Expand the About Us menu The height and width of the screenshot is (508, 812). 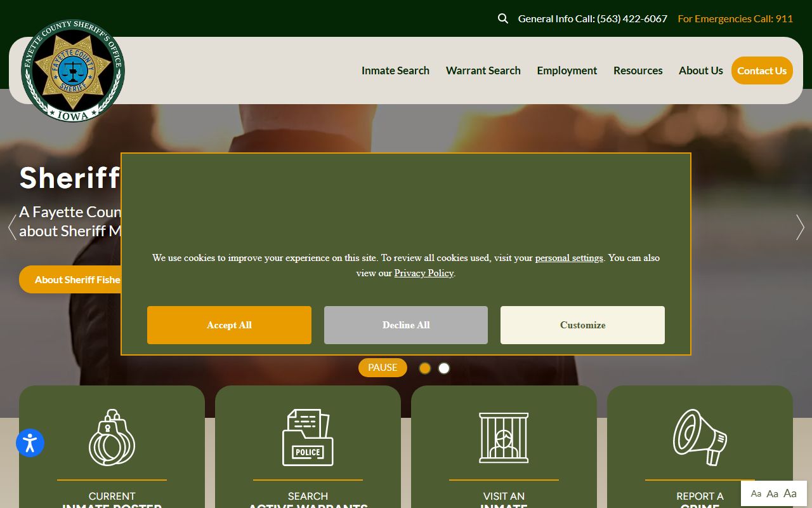[x=700, y=70]
